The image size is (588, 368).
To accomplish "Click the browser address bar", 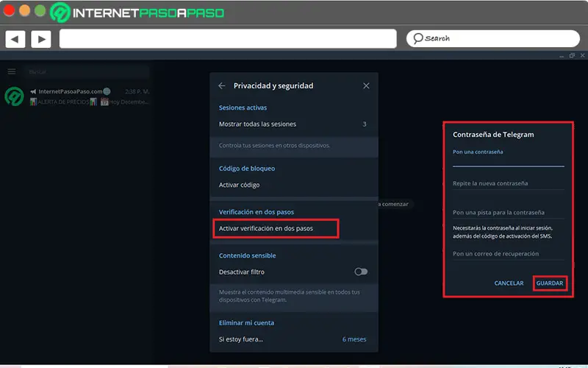I will click(228, 39).
